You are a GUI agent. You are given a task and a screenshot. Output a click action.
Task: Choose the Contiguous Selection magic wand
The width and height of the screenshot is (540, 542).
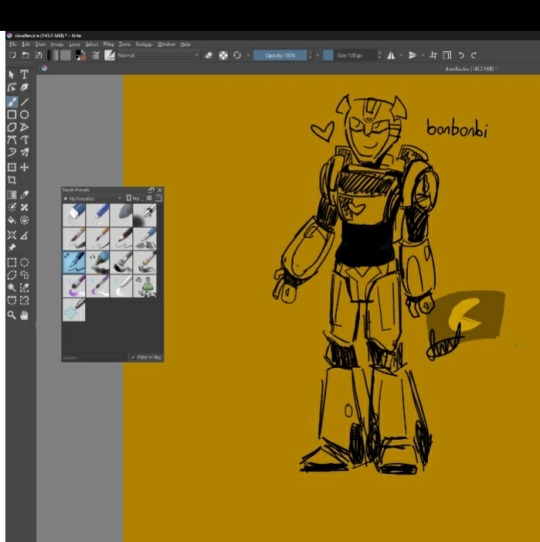[x=11, y=288]
